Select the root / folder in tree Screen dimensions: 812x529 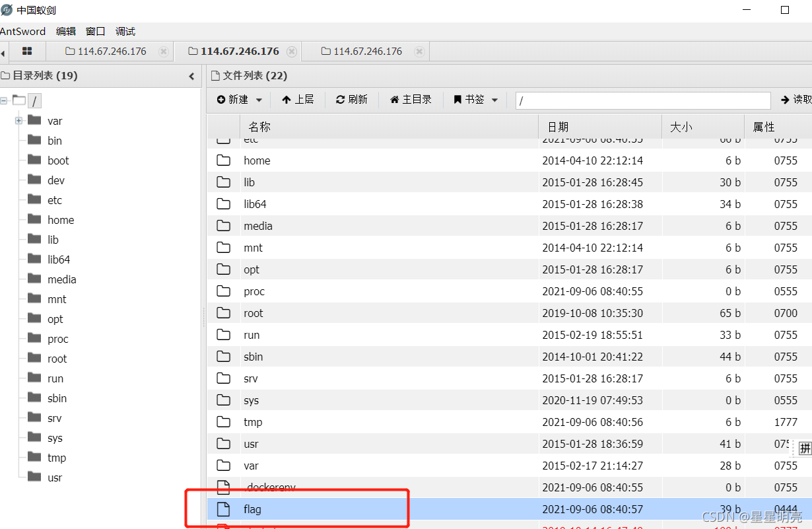[35, 101]
